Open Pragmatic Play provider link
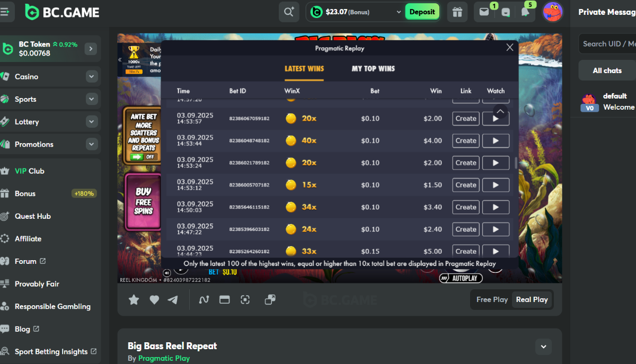 coord(164,358)
